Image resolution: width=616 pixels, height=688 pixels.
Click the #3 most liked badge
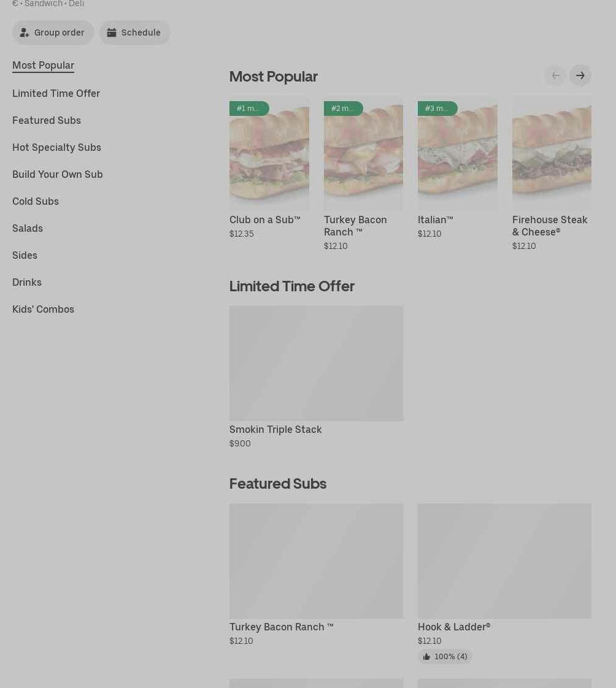(437, 109)
